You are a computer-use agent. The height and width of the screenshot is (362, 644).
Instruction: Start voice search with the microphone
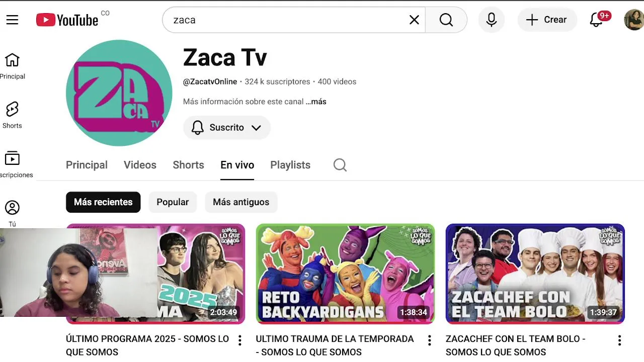click(492, 20)
